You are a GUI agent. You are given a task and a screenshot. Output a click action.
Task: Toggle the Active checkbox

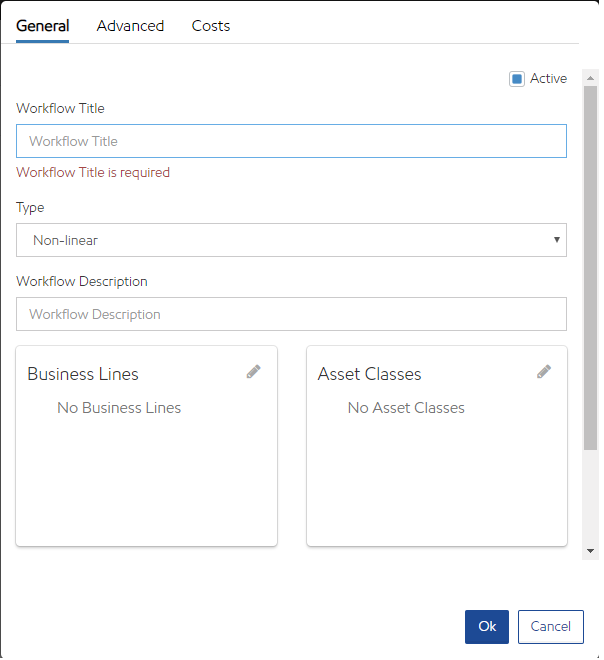pyautogui.click(x=517, y=79)
